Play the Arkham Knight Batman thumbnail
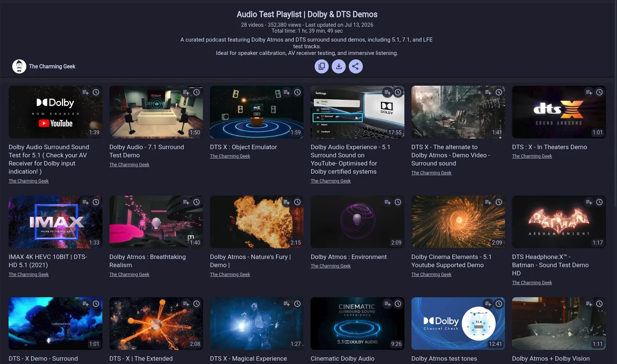 tap(559, 222)
